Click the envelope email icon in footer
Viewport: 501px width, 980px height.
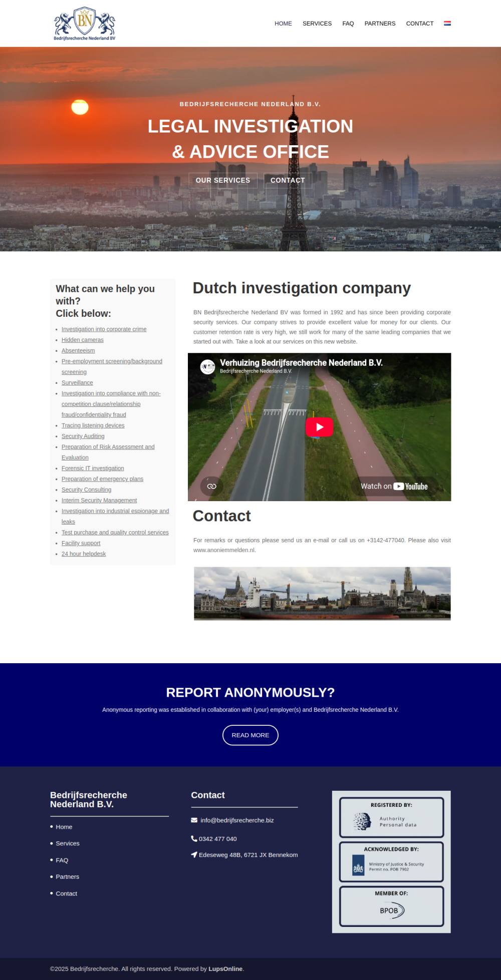[x=194, y=820]
